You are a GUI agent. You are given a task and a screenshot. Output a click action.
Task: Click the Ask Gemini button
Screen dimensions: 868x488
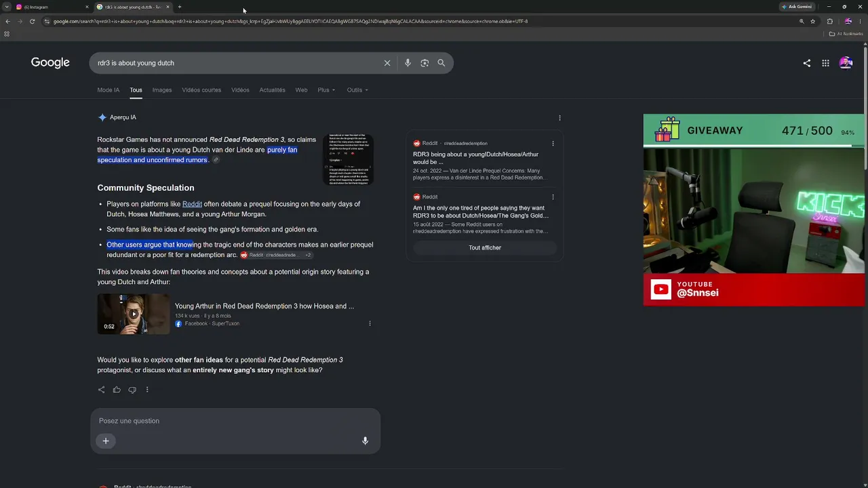point(796,7)
